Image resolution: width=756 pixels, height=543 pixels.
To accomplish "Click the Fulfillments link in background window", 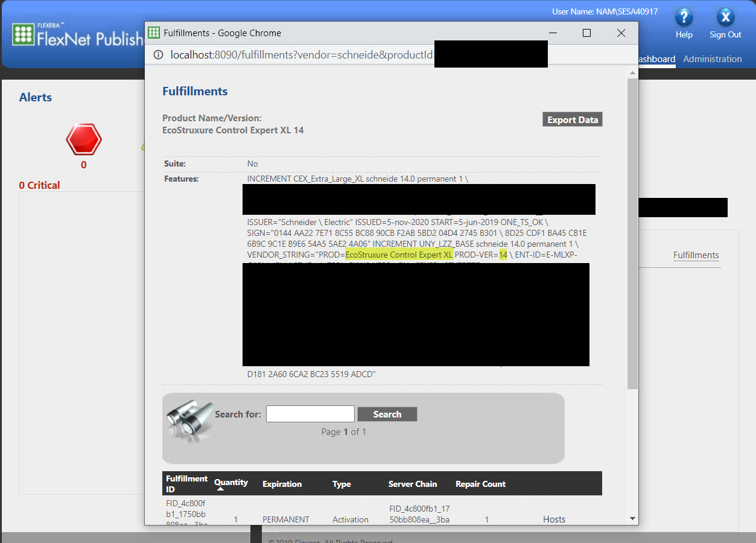I will pyautogui.click(x=696, y=255).
